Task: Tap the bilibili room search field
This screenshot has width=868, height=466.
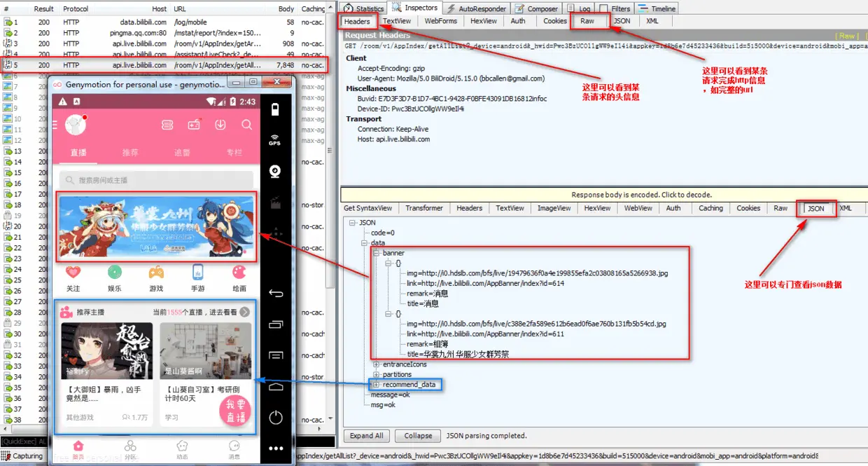Action: [156, 180]
